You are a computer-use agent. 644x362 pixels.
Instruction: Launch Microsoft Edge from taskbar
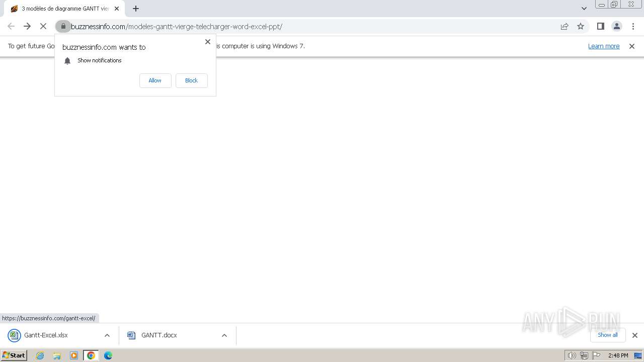coord(108,355)
